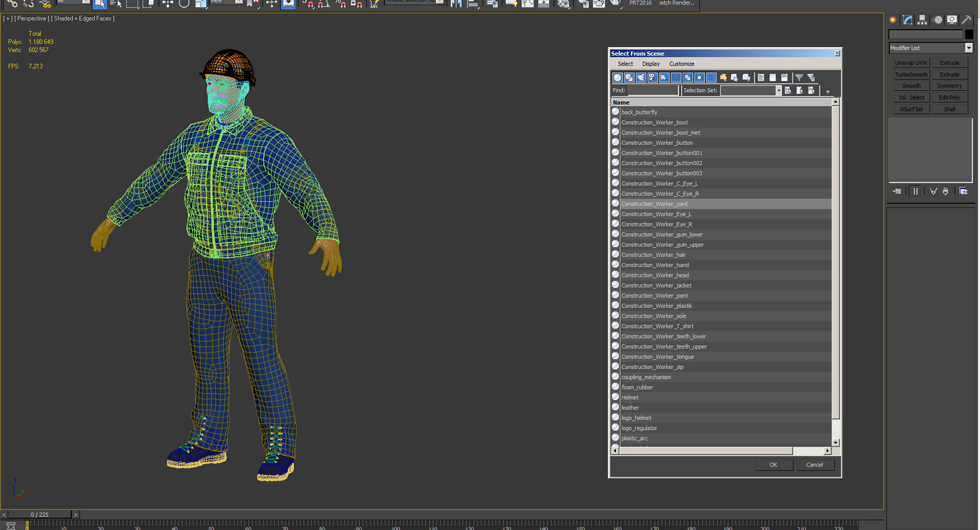
Task: Click the advanced filter funnel icon
Action: [810, 78]
